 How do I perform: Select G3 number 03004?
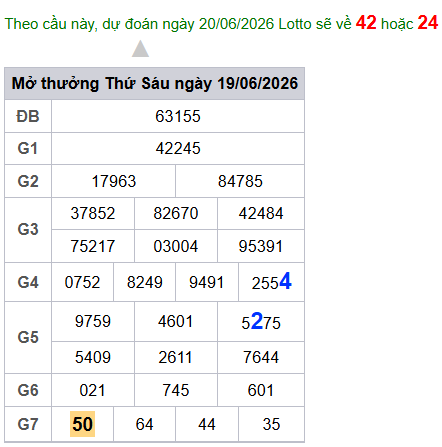[x=176, y=246]
